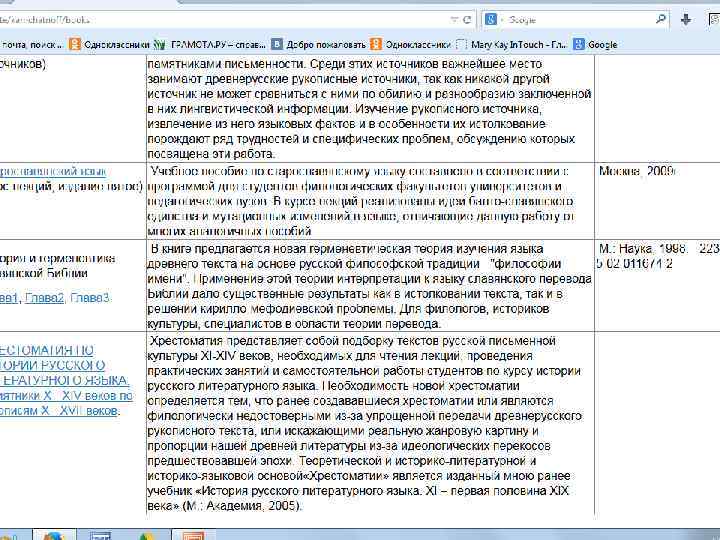Open the first Одноклассники bookmark

[x=109, y=45]
